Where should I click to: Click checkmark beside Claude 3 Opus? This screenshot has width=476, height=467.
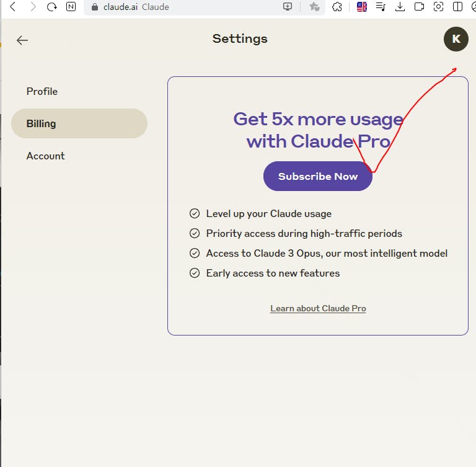coord(195,253)
